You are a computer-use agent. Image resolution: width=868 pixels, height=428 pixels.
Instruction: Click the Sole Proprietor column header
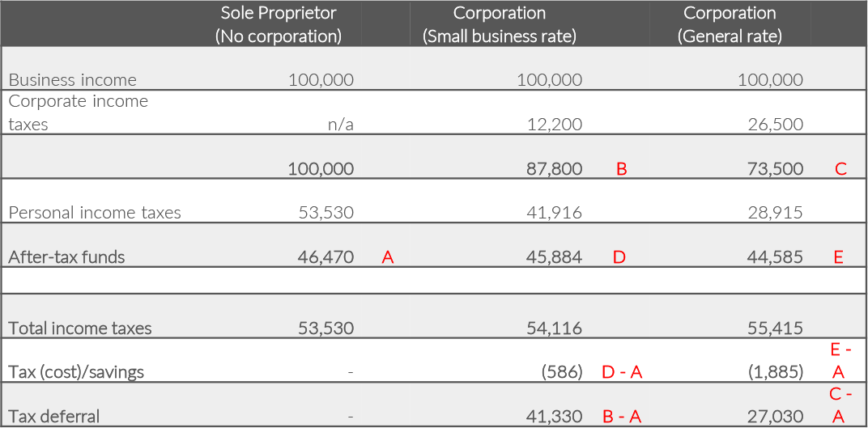tap(278, 24)
